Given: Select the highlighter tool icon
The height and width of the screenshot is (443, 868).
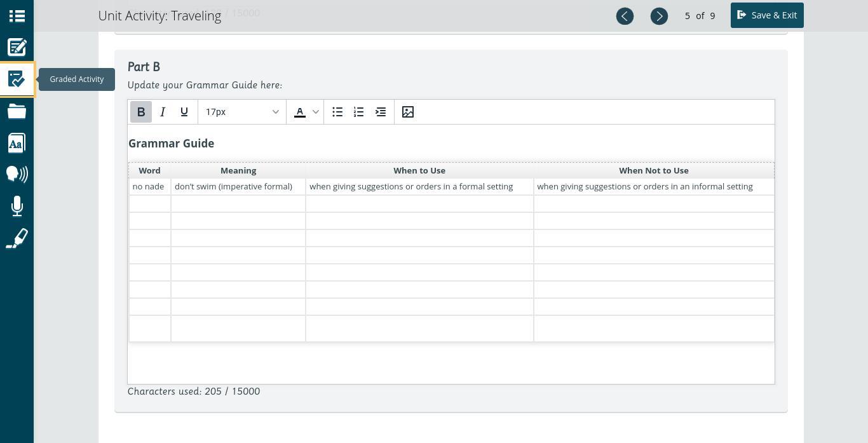Looking at the screenshot, I should coord(17,239).
